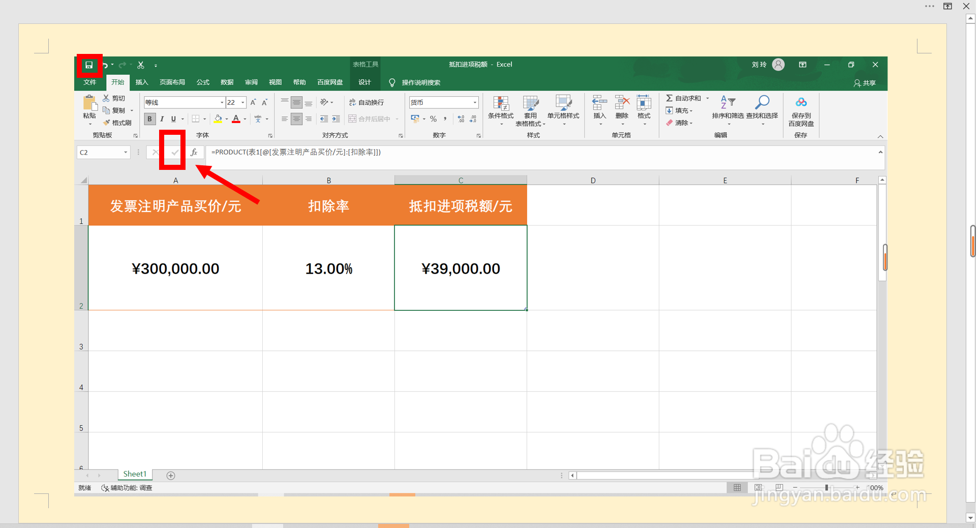The height and width of the screenshot is (528, 980).
Task: Click the orientation (text angle) icon
Action: coord(324,102)
